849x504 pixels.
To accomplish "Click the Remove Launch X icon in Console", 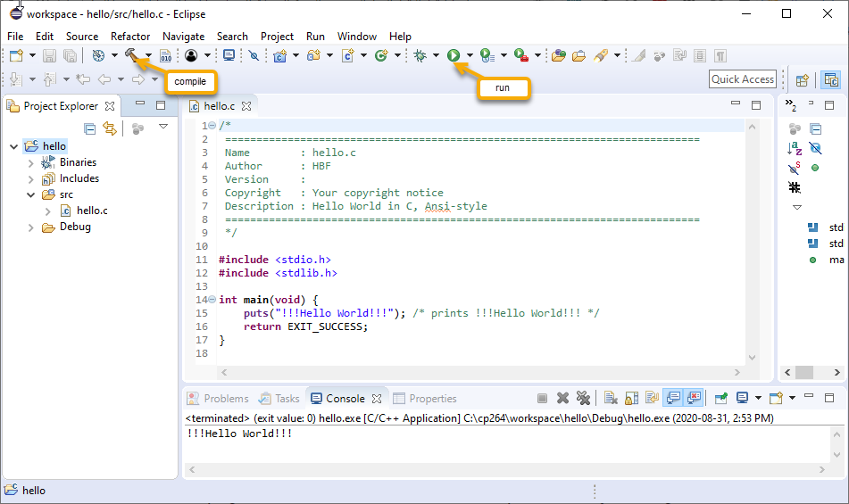I will [562, 398].
